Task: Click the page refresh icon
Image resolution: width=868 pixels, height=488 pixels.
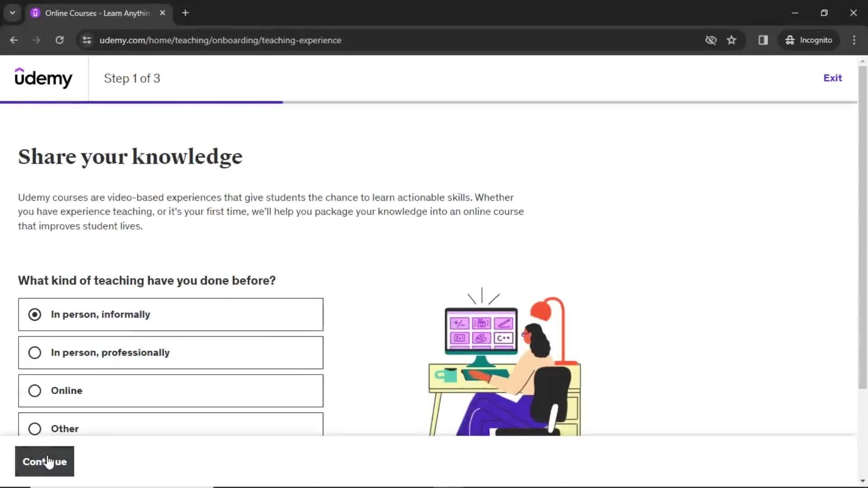Action: coord(59,40)
